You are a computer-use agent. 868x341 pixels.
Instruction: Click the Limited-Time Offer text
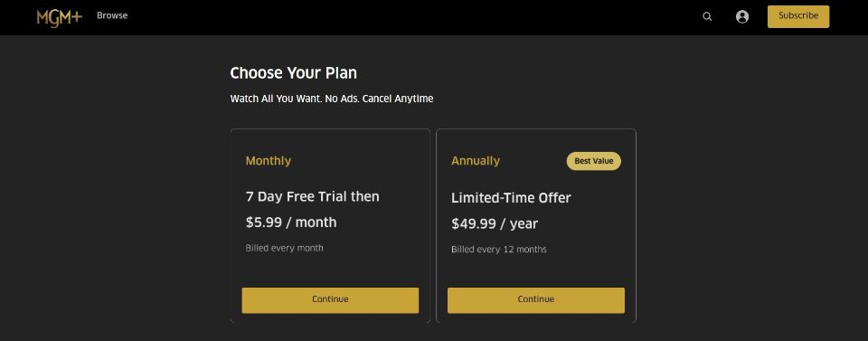pyautogui.click(x=511, y=197)
